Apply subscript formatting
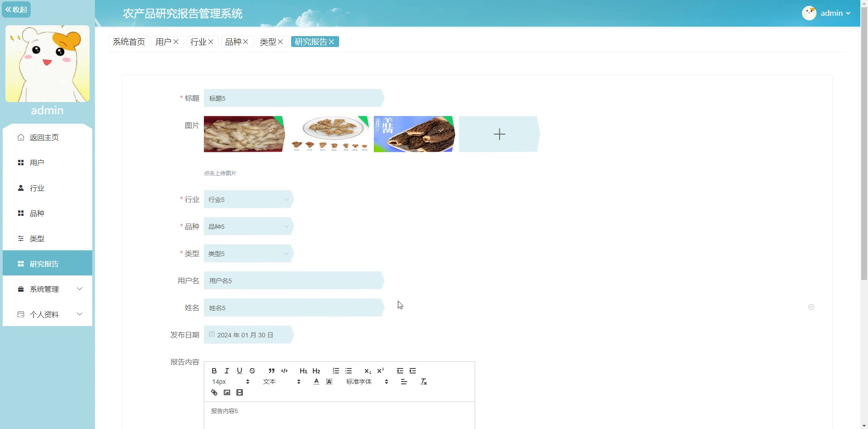Image resolution: width=868 pixels, height=429 pixels. coord(368,371)
